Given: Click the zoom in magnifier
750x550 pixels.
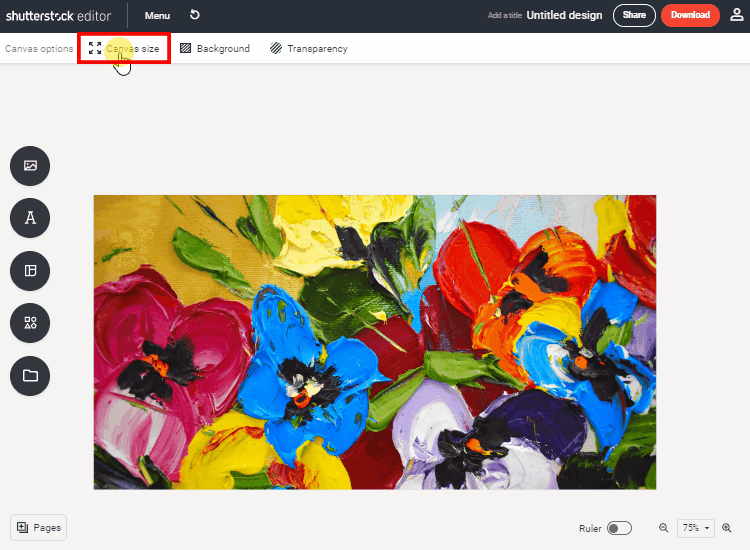Looking at the screenshot, I should (727, 528).
